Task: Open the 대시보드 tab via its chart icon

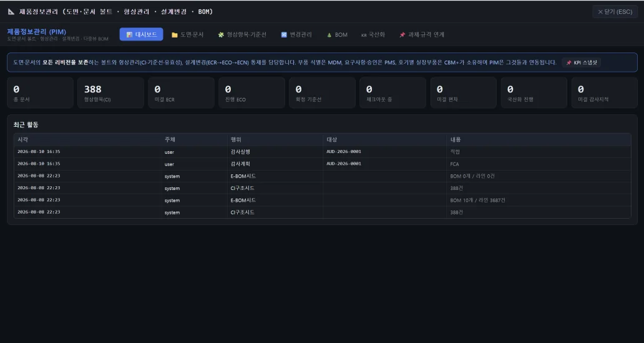Action: point(129,34)
